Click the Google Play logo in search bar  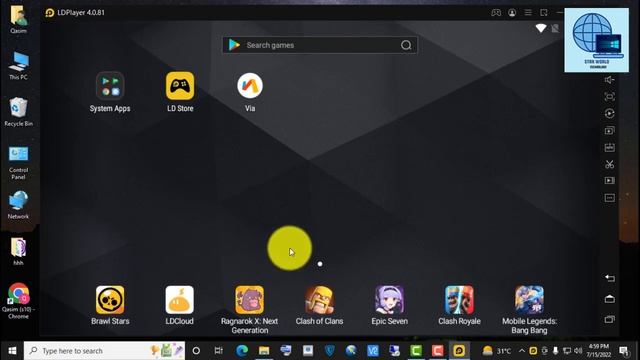tap(234, 45)
